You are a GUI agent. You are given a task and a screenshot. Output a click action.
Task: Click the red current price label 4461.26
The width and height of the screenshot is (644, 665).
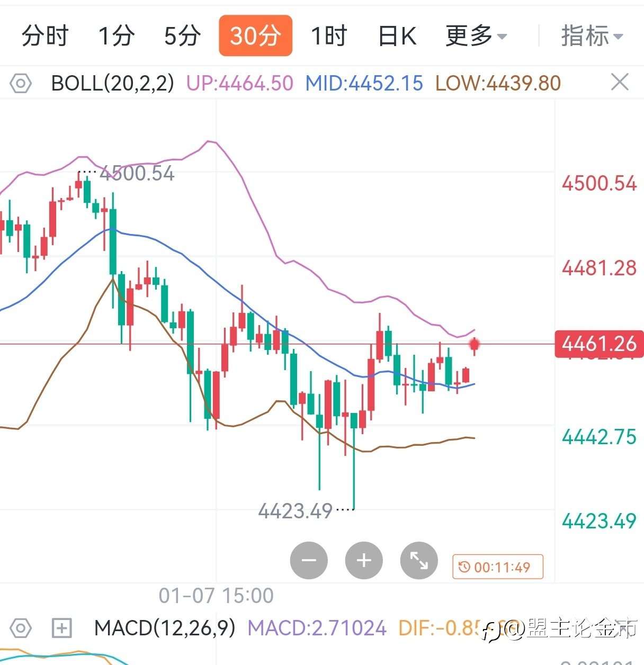click(x=598, y=345)
